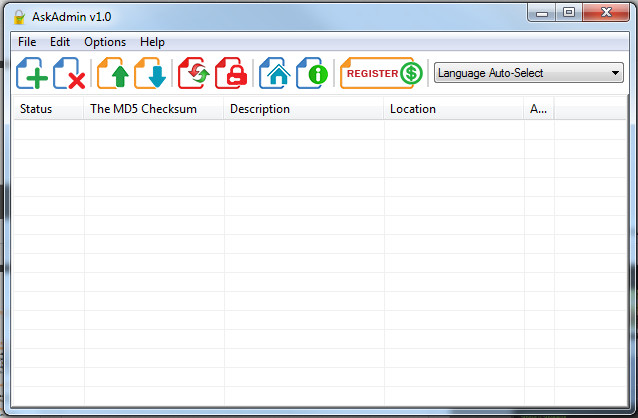
Task: Minimize the AskAdmin window
Action: [542, 13]
